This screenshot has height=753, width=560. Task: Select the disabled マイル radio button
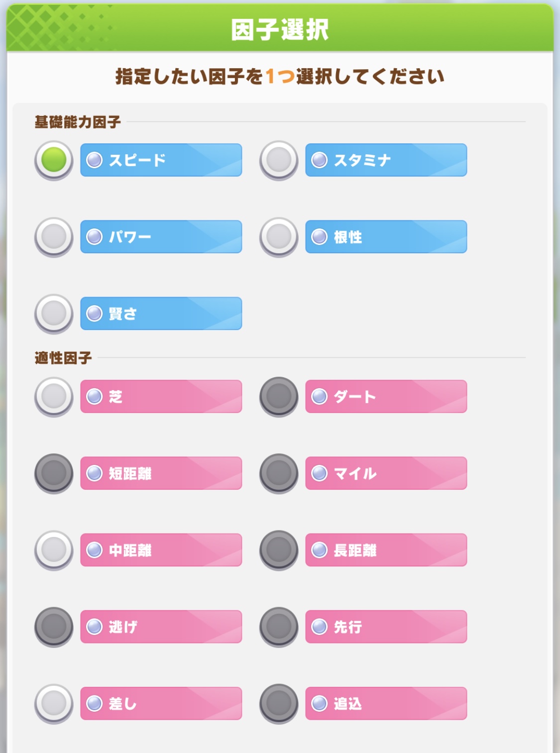click(x=279, y=473)
